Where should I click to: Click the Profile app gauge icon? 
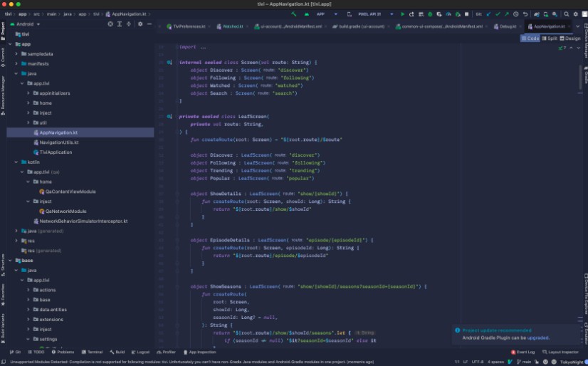click(448, 14)
